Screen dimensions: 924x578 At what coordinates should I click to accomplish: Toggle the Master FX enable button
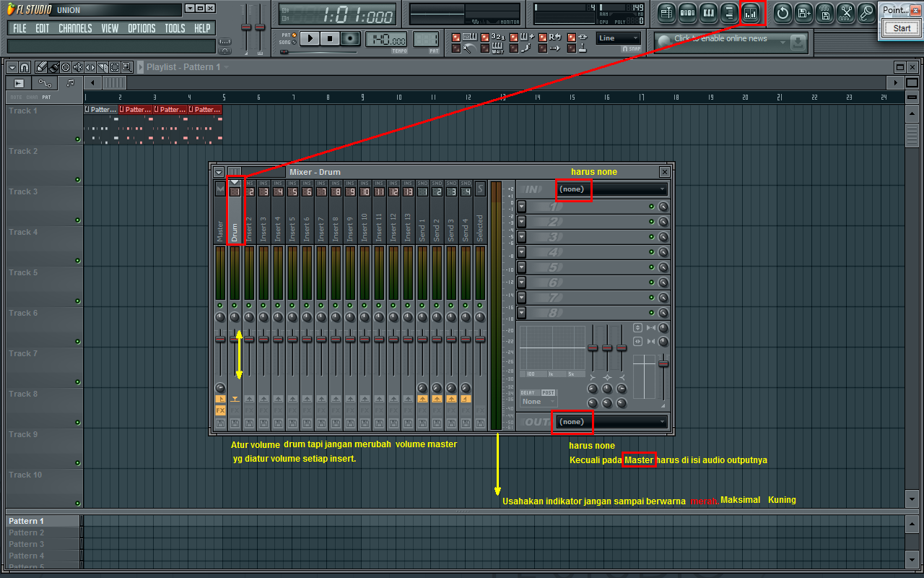[x=220, y=410]
